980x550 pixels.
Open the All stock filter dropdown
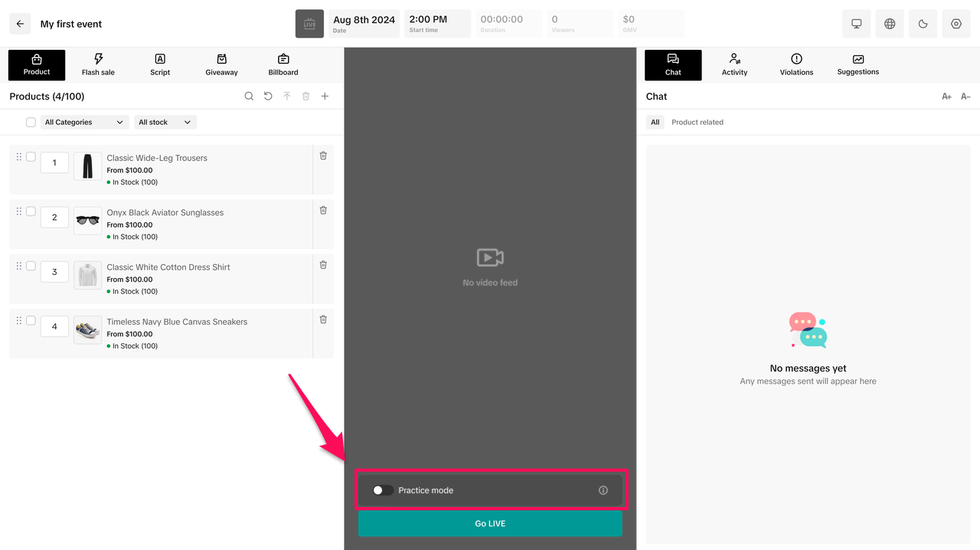pos(165,123)
